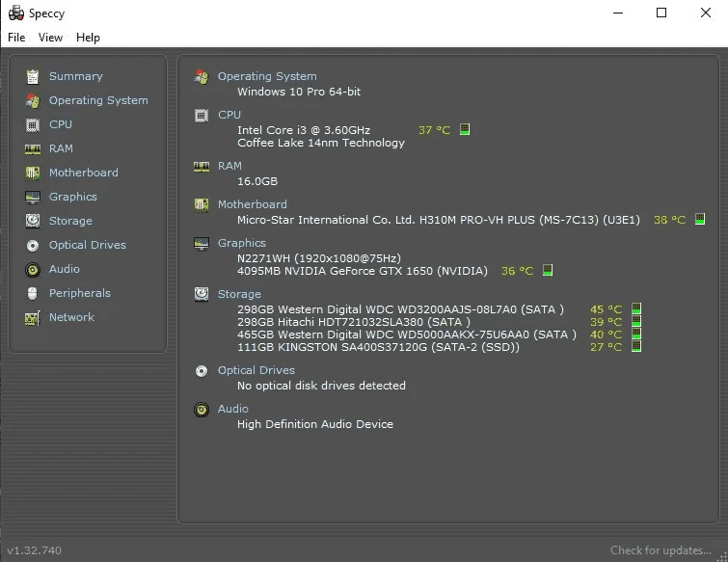Click the RAM heading link in main panel
The width and height of the screenshot is (728, 562).
[229, 166]
